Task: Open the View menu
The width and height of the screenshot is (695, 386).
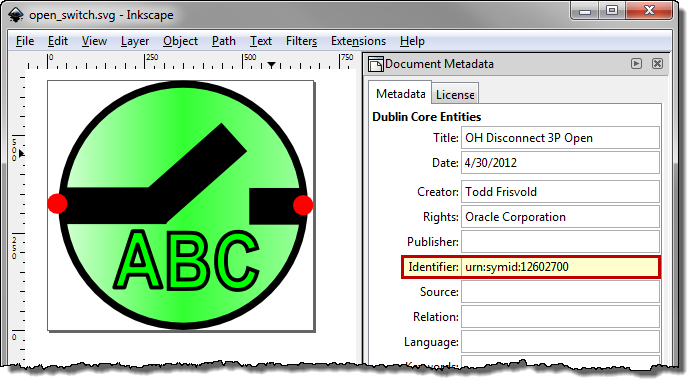Action: [94, 41]
